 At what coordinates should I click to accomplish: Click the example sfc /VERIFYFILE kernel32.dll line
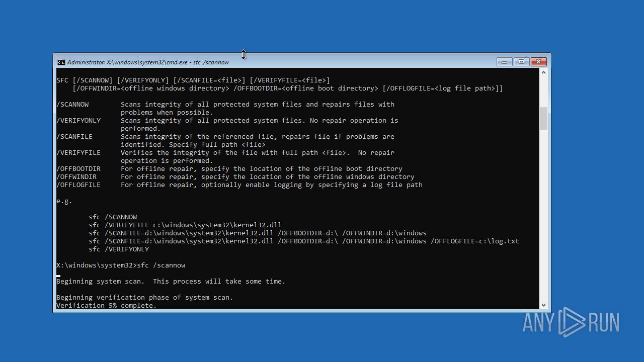[185, 225]
